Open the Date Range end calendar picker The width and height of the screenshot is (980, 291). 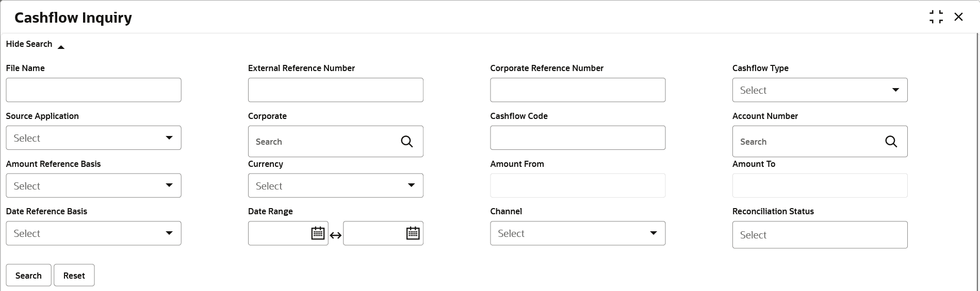(413, 233)
